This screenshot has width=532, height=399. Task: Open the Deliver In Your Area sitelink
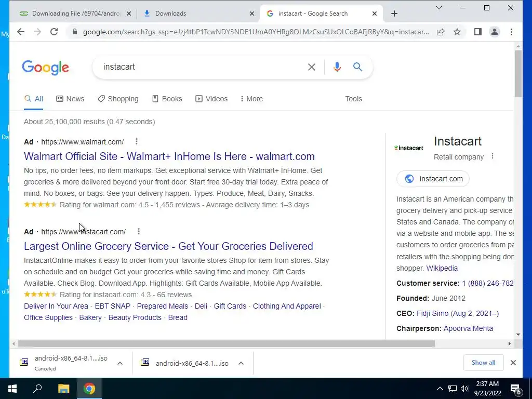[56, 306]
